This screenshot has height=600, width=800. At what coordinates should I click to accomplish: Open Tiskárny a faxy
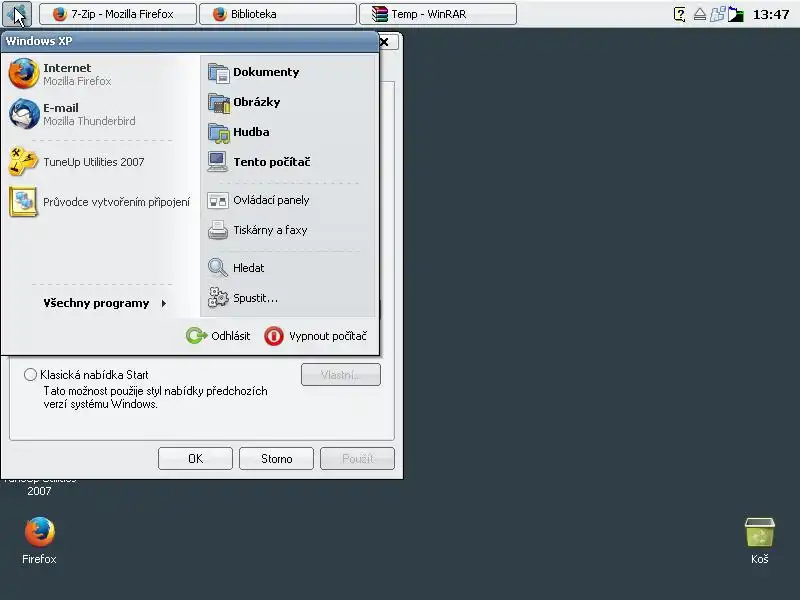tap(289, 230)
